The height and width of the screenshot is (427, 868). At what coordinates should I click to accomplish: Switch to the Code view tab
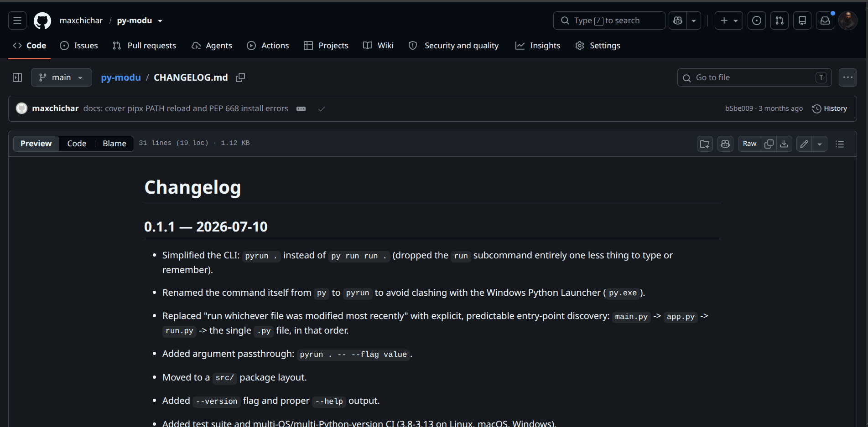click(x=77, y=144)
